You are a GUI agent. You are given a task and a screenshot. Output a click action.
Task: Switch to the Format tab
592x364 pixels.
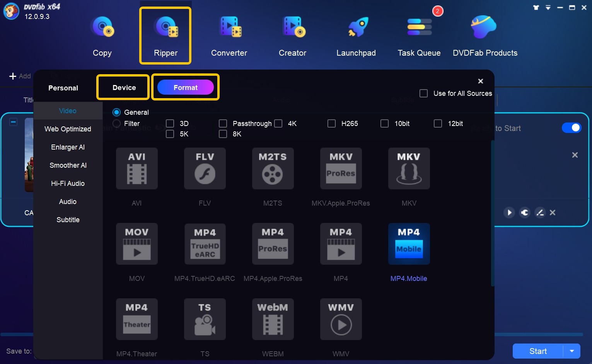(186, 88)
